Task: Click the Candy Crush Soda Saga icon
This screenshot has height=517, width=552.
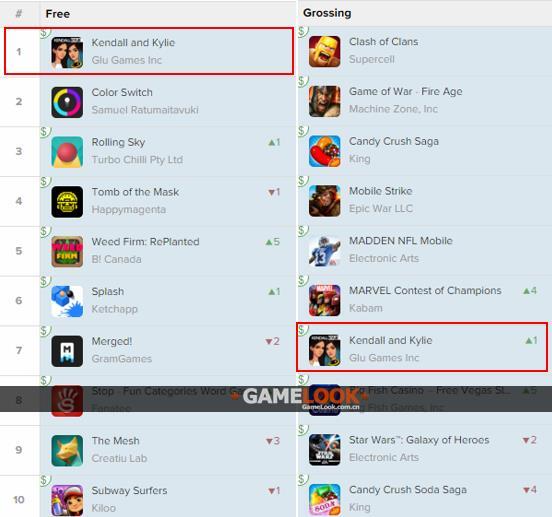Action: 325,499
